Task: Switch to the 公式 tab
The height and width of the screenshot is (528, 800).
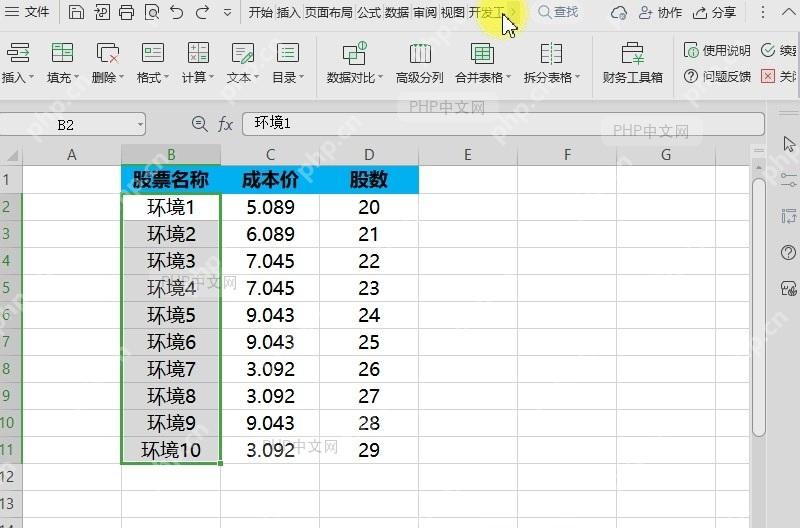Action: pyautogui.click(x=369, y=12)
